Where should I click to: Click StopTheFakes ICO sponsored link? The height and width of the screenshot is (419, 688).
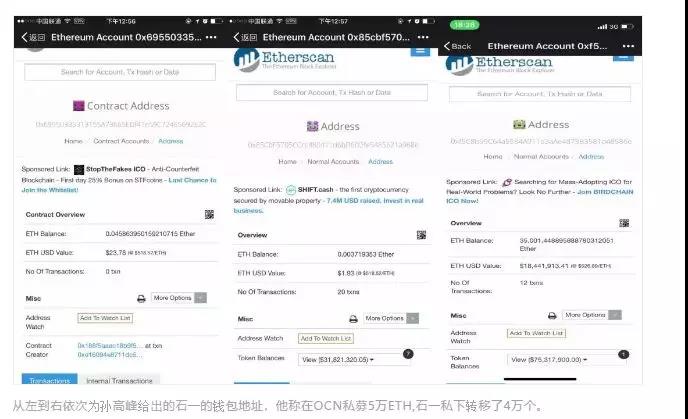pos(115,169)
